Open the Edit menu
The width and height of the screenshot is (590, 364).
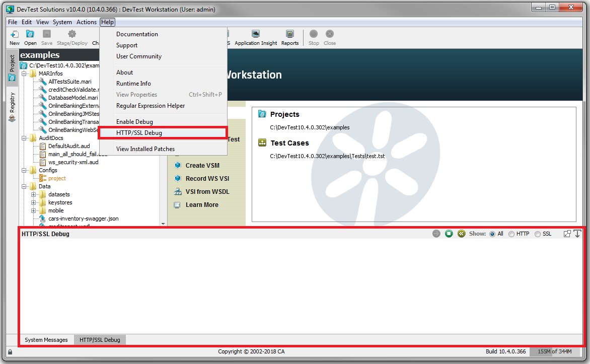[26, 22]
